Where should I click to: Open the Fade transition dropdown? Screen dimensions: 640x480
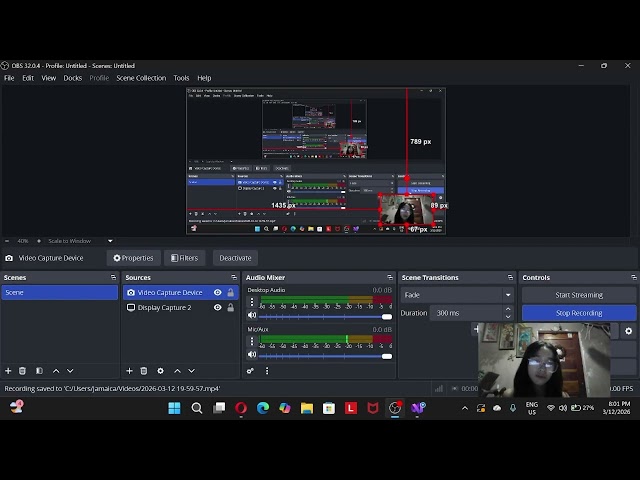point(457,295)
